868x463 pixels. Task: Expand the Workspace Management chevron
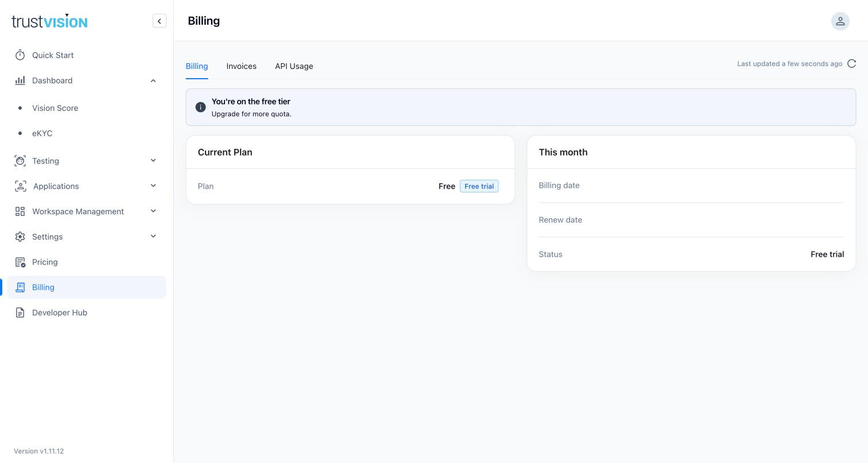[153, 211]
